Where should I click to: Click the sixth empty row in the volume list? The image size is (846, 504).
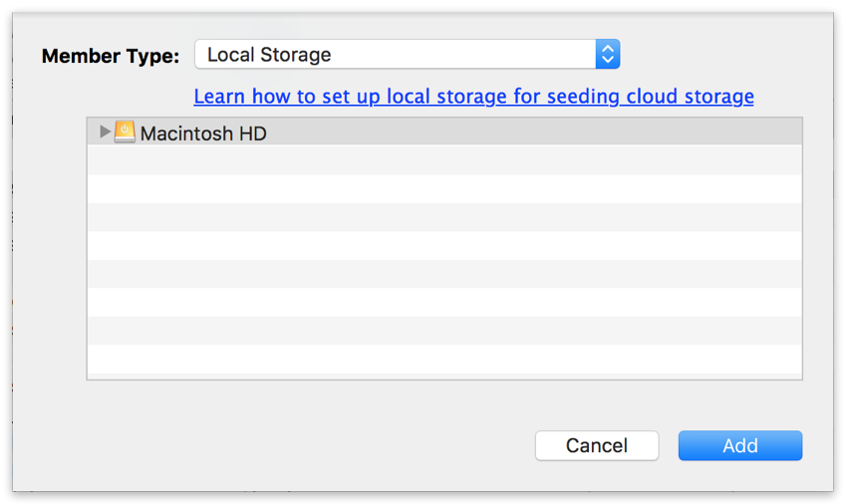(x=444, y=303)
